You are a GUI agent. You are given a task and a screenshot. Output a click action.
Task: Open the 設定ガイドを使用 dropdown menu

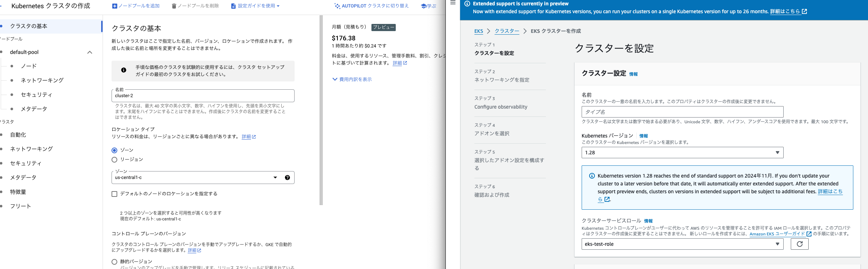click(255, 6)
